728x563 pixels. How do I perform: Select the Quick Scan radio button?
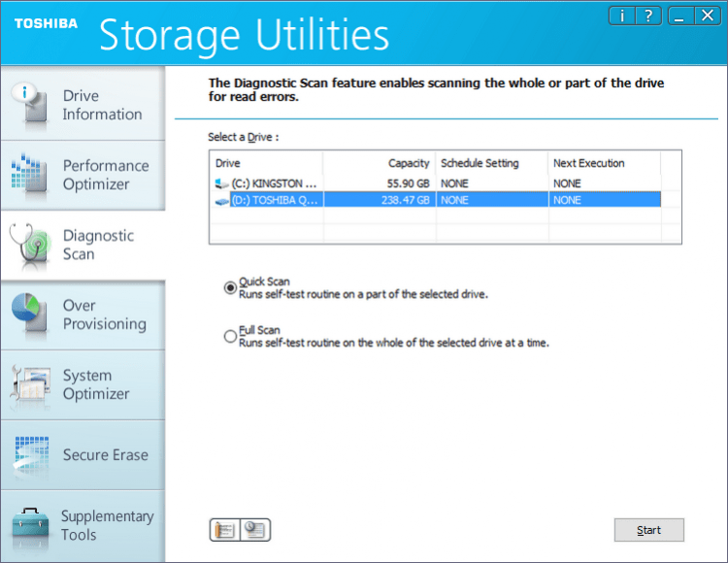coord(230,287)
